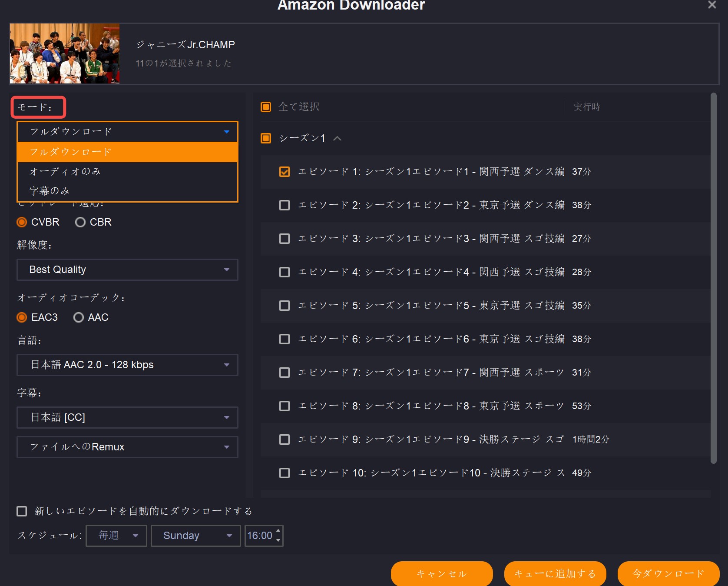Click the ジャニーズJr.CHAMP title text
The width and height of the screenshot is (728, 586).
[x=185, y=45]
